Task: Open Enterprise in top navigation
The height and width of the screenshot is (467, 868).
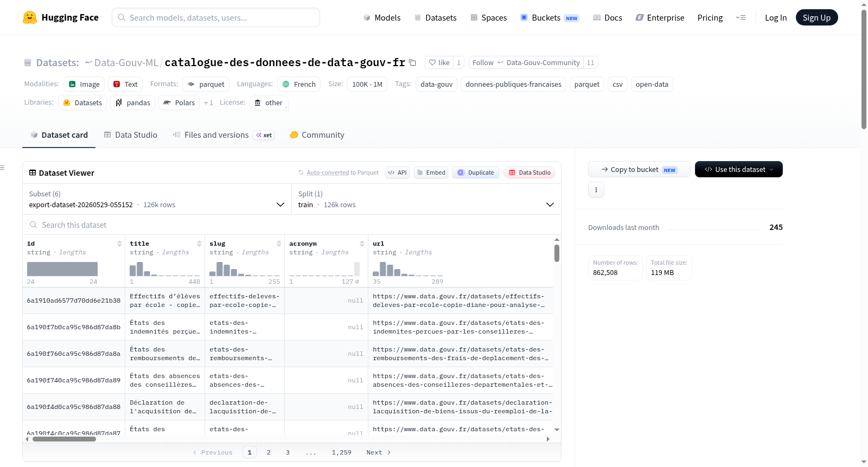Action: (x=660, y=17)
